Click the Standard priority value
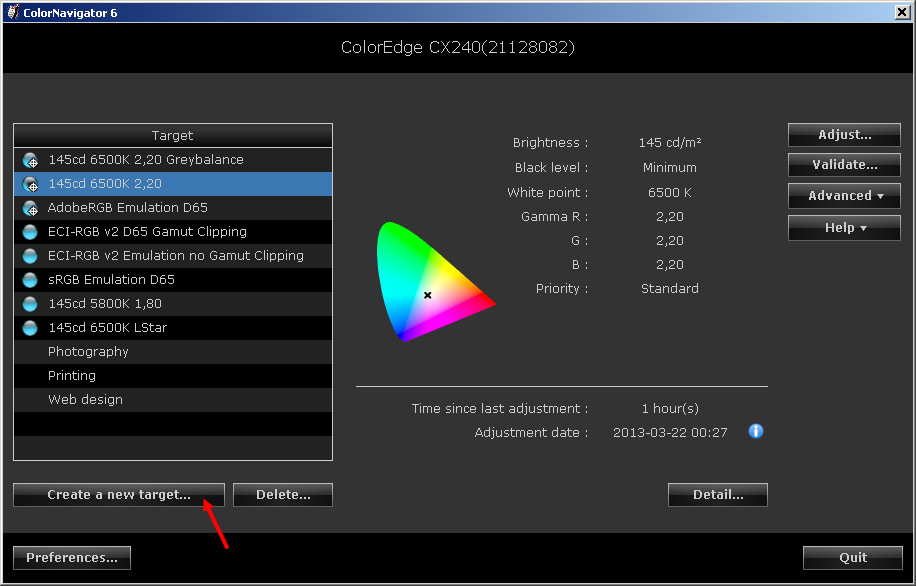The image size is (916, 586). (669, 289)
